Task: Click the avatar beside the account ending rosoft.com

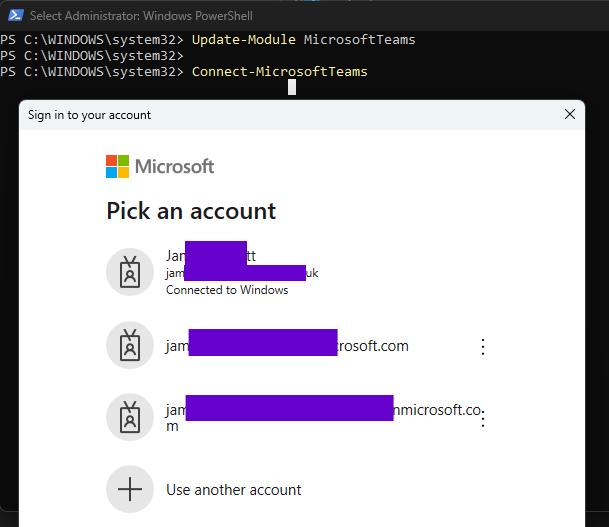Action: tap(130, 346)
